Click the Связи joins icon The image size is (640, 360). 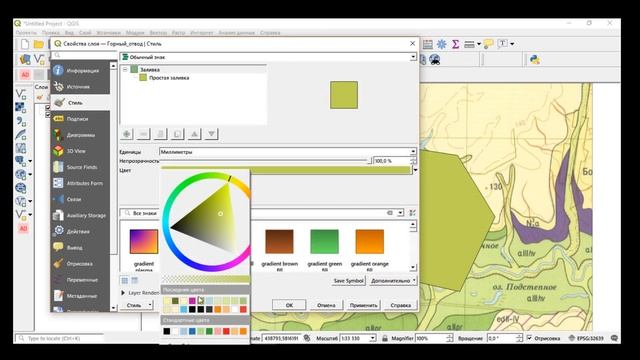(x=58, y=199)
